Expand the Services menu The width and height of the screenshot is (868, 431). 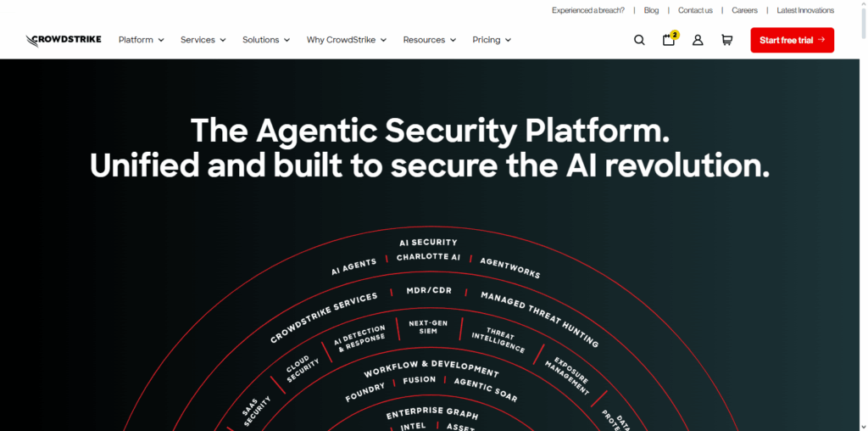click(203, 40)
